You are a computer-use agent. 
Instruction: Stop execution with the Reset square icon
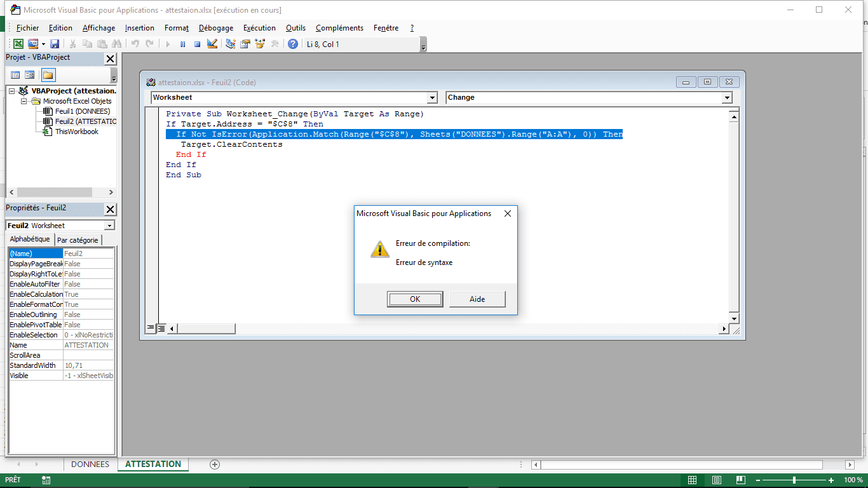(x=197, y=44)
